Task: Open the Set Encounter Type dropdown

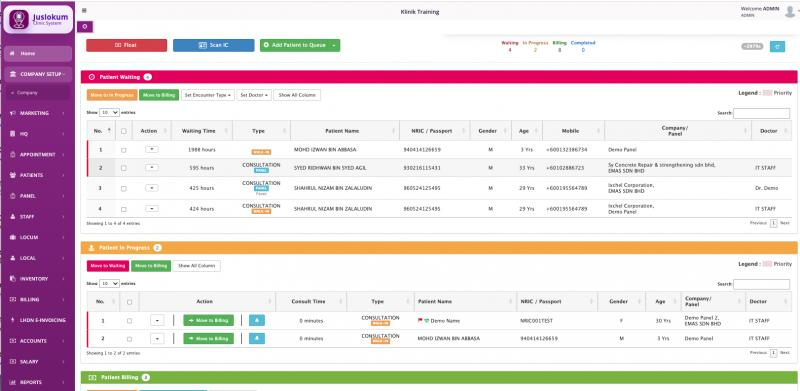Action: [x=208, y=95]
